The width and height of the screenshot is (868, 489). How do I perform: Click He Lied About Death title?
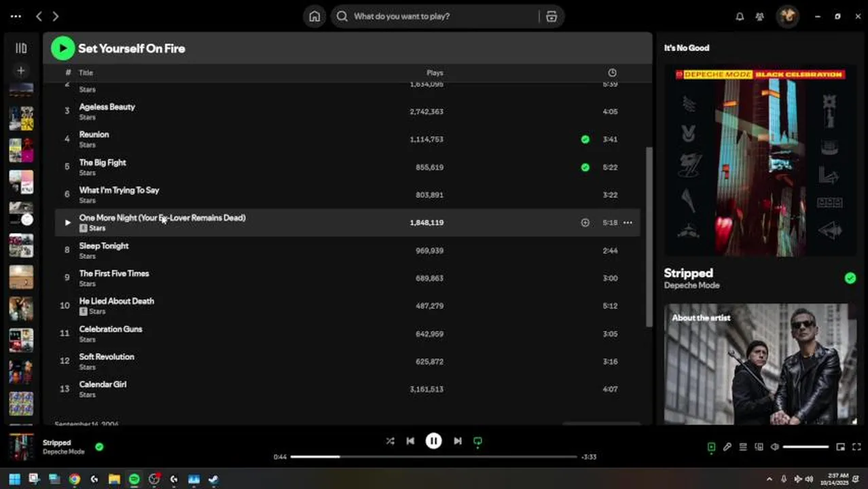pos(116,301)
